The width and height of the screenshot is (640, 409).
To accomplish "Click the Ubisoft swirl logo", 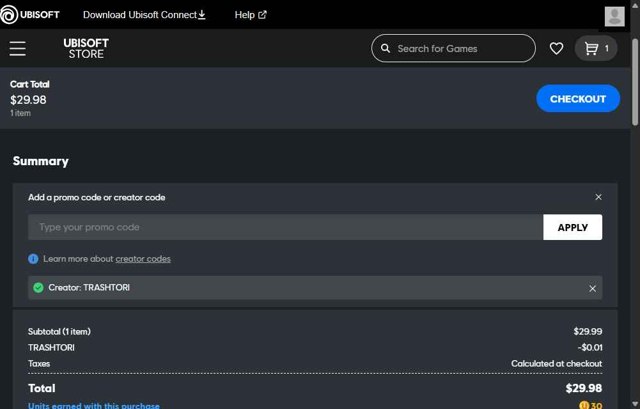I will (9, 14).
